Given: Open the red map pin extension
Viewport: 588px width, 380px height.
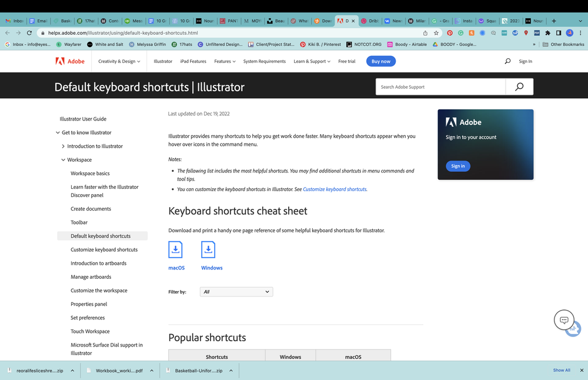Looking at the screenshot, I should click(526, 33).
